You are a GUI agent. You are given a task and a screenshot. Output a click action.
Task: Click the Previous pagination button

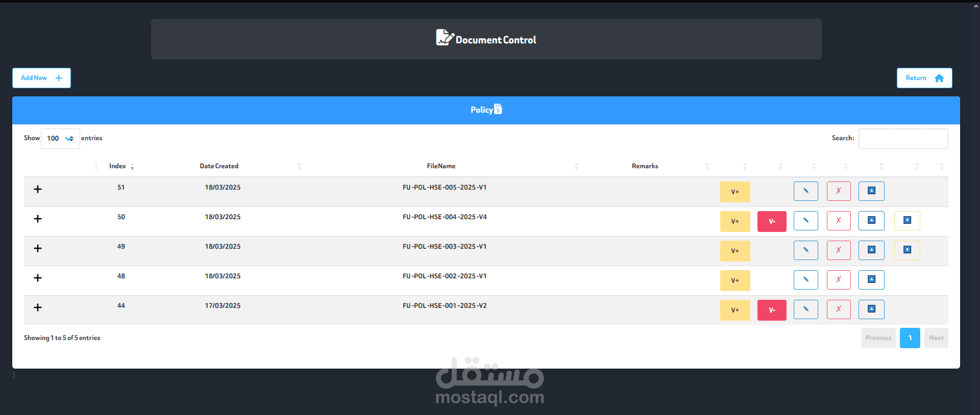pyautogui.click(x=878, y=338)
